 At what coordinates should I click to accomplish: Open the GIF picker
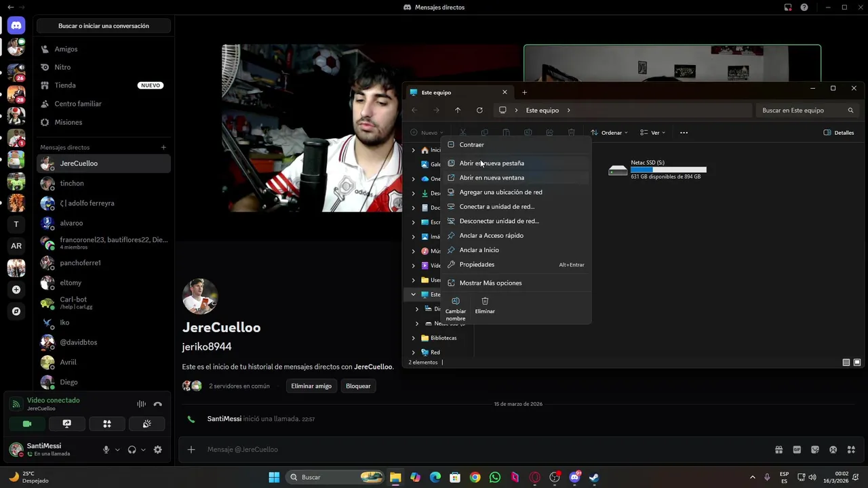tap(797, 449)
